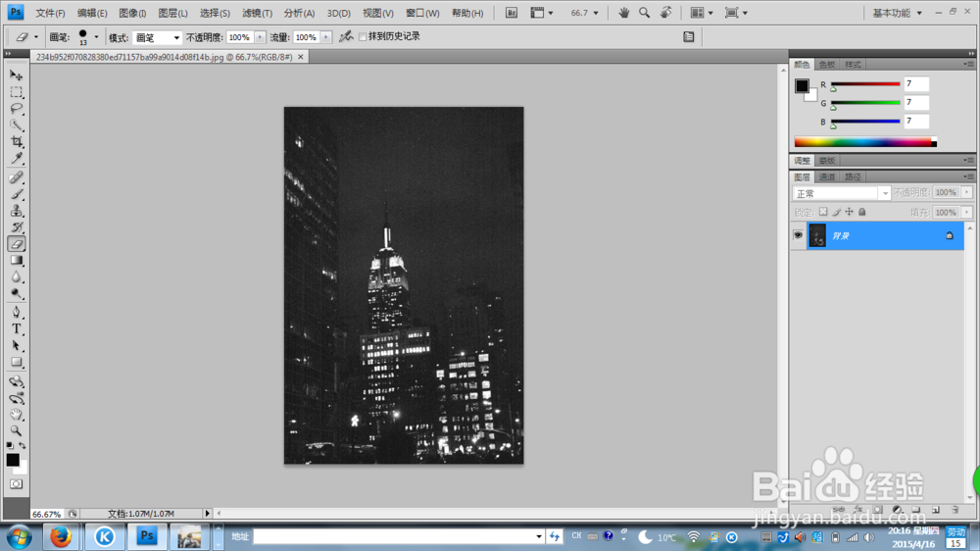Open the tool preset picker arrow

click(35, 37)
